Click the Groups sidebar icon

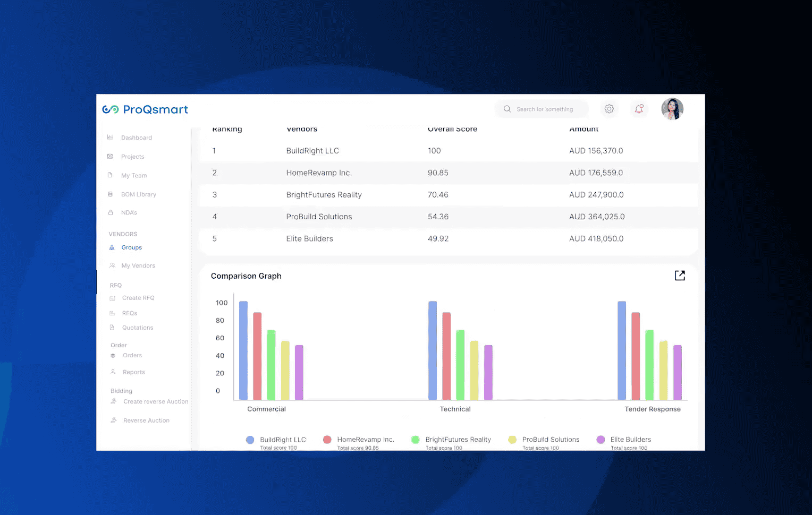point(112,247)
